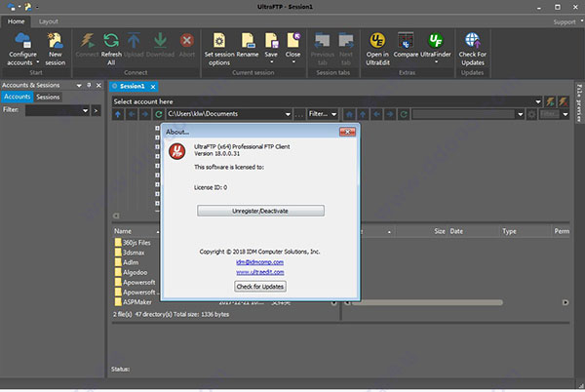Switch to the Home ribbon tab
This screenshot has width=585, height=392.
coord(16,21)
